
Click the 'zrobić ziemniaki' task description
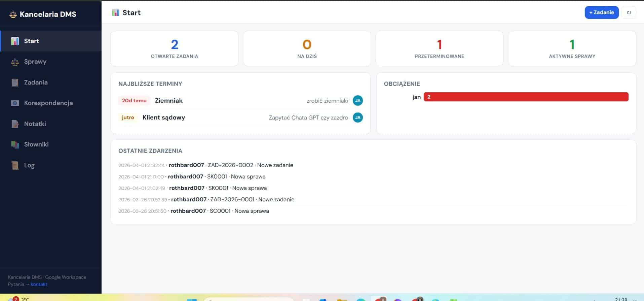click(x=327, y=101)
